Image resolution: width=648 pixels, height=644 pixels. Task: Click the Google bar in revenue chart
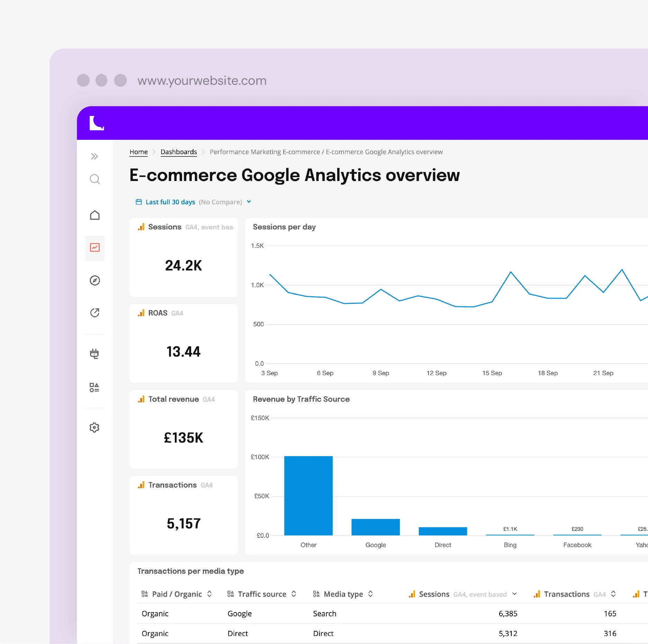pos(376,527)
